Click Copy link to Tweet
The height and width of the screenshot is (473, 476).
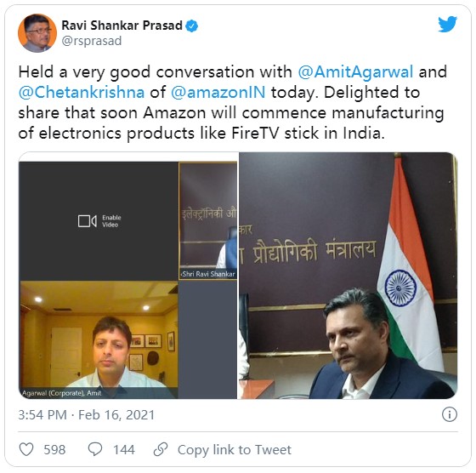pyautogui.click(x=235, y=450)
